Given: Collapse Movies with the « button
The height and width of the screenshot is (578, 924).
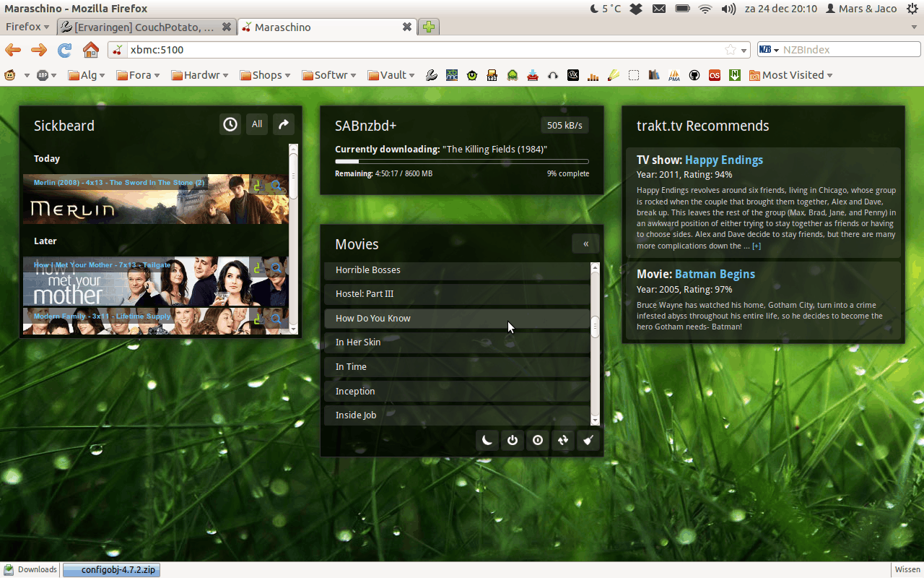Looking at the screenshot, I should [585, 243].
